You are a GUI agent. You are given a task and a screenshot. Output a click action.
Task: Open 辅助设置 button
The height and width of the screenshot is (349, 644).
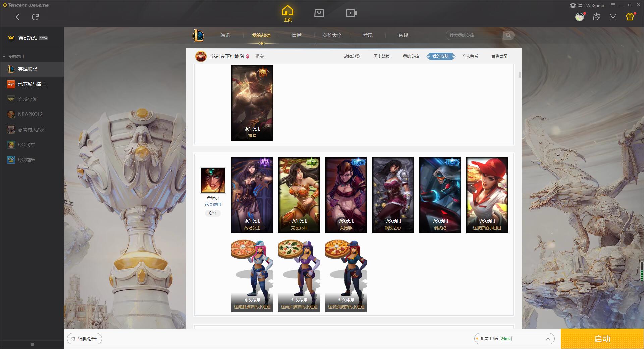(x=85, y=339)
